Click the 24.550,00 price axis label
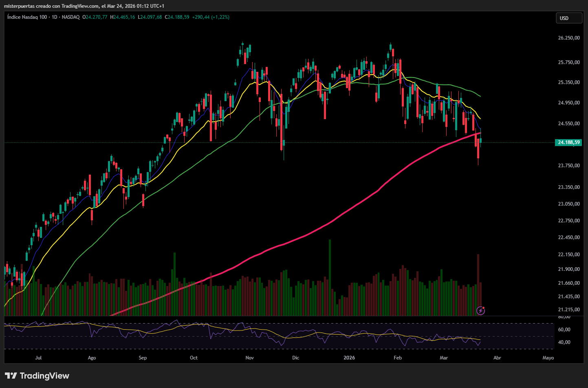Viewport: 588px width, 388px height. (x=569, y=124)
